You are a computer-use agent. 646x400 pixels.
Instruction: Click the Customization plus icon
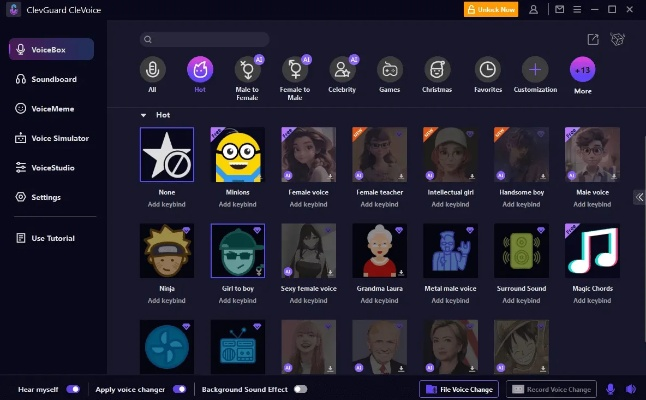coord(536,70)
